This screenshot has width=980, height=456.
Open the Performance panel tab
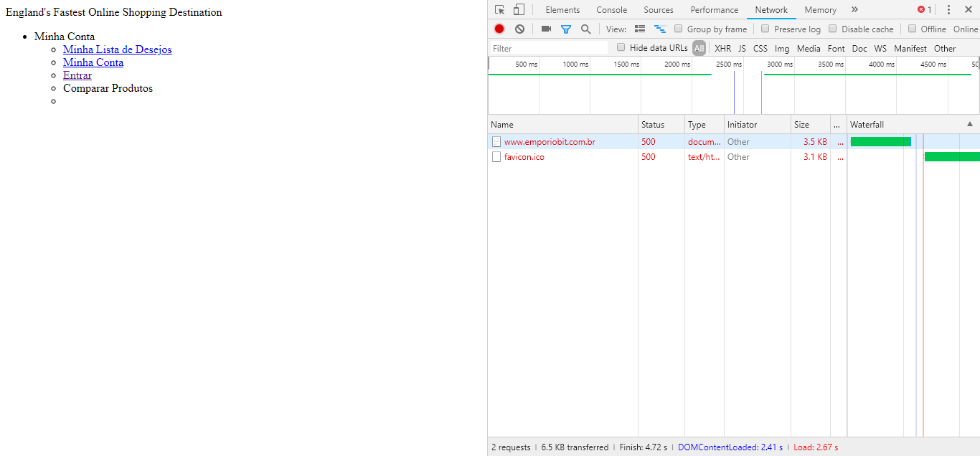714,9
